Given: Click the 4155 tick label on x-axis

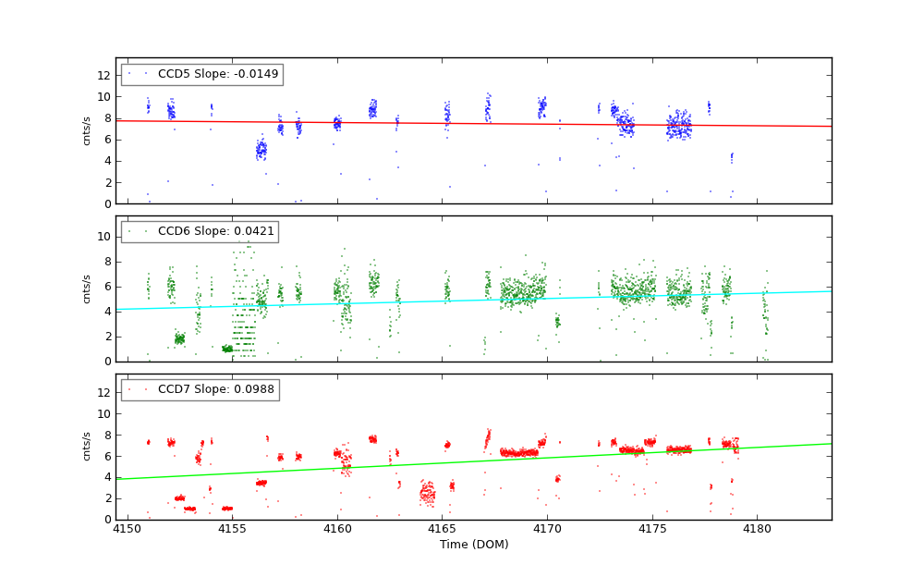Looking at the screenshot, I should click(233, 529).
